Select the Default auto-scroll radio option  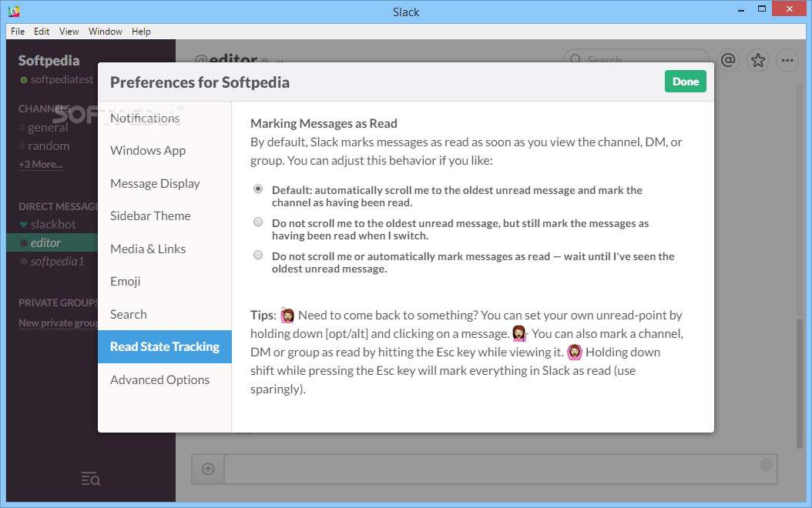[258, 189]
